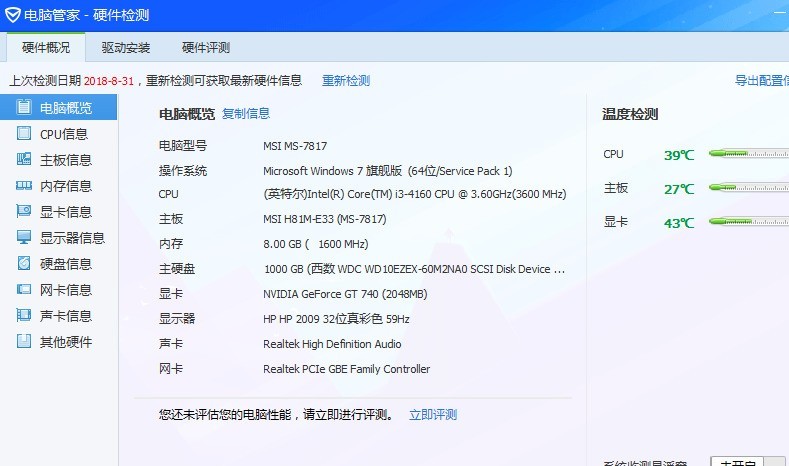Select the 硬盘信息 hard disk icon
Image resolution: width=789 pixels, height=466 pixels.
(x=24, y=264)
